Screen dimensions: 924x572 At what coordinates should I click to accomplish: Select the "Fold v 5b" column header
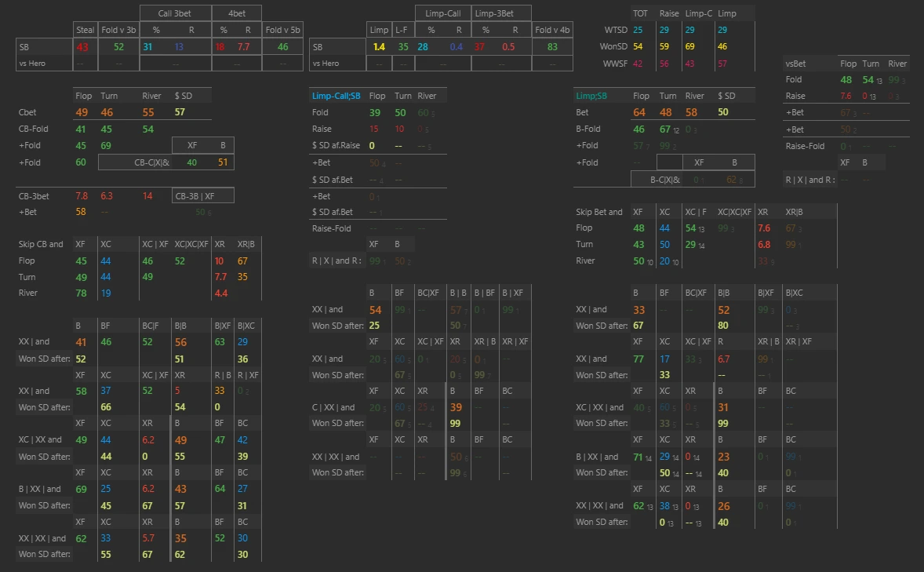point(283,30)
